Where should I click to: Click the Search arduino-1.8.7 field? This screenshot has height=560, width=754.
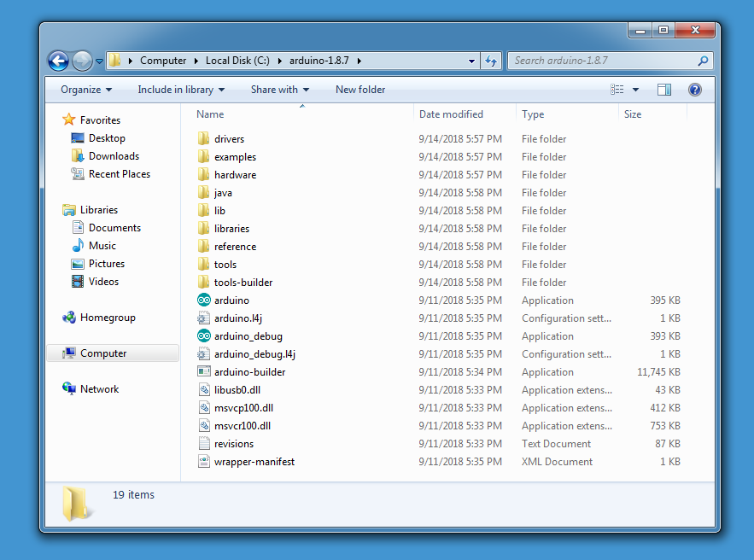pyautogui.click(x=604, y=61)
